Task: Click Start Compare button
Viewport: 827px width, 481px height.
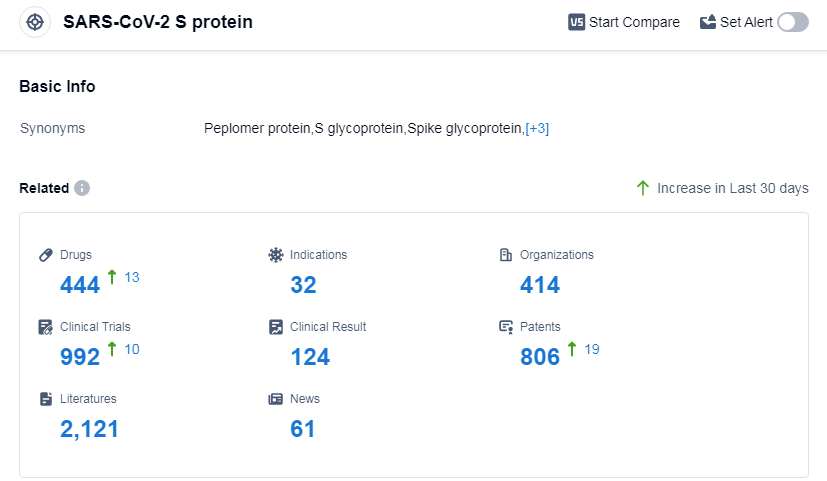Action: tap(623, 22)
